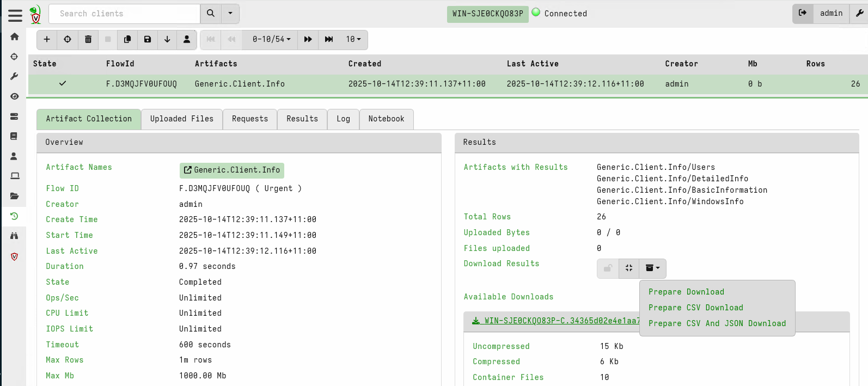The height and width of the screenshot is (386, 868).
Task: Click the wrench icon in the left sidebar
Action: [15, 76]
